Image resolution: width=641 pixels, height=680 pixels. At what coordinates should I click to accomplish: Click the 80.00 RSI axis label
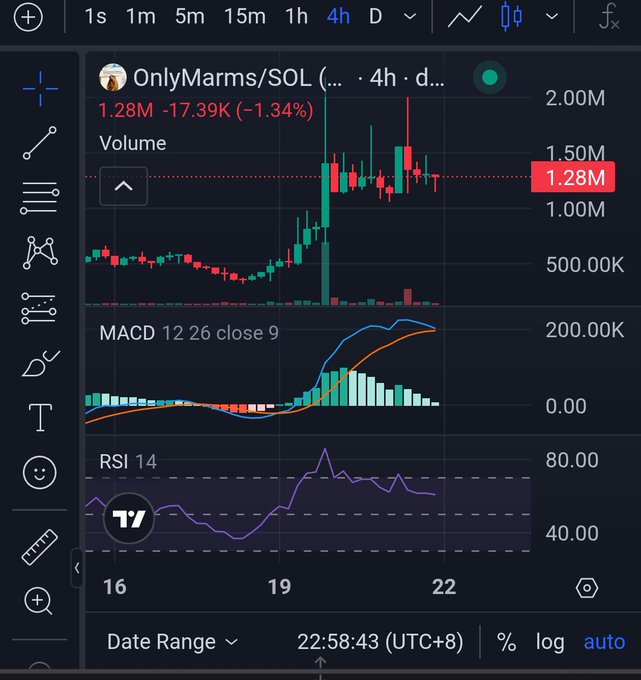pyautogui.click(x=572, y=460)
